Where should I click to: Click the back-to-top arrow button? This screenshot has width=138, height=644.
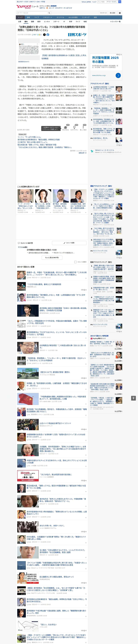[133, 398]
